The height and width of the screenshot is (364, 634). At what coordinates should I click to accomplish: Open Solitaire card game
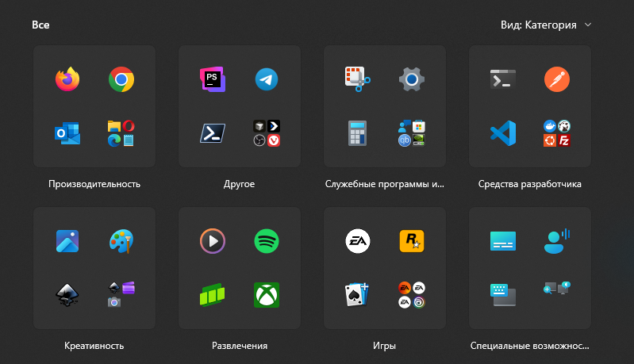click(x=357, y=295)
